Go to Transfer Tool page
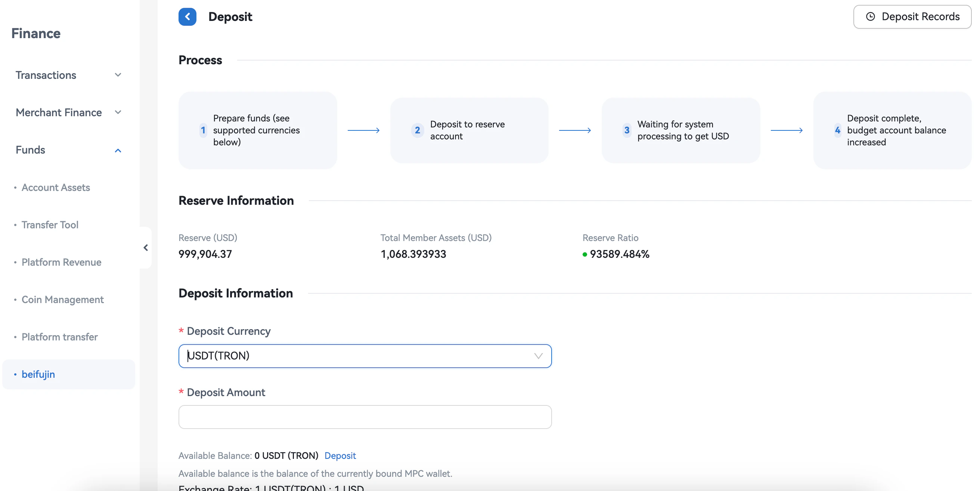 click(x=50, y=225)
